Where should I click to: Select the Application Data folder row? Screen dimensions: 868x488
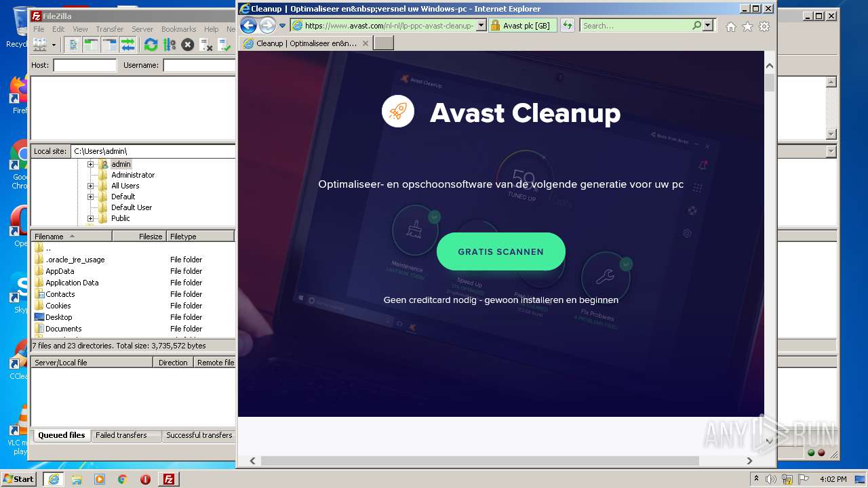point(133,283)
